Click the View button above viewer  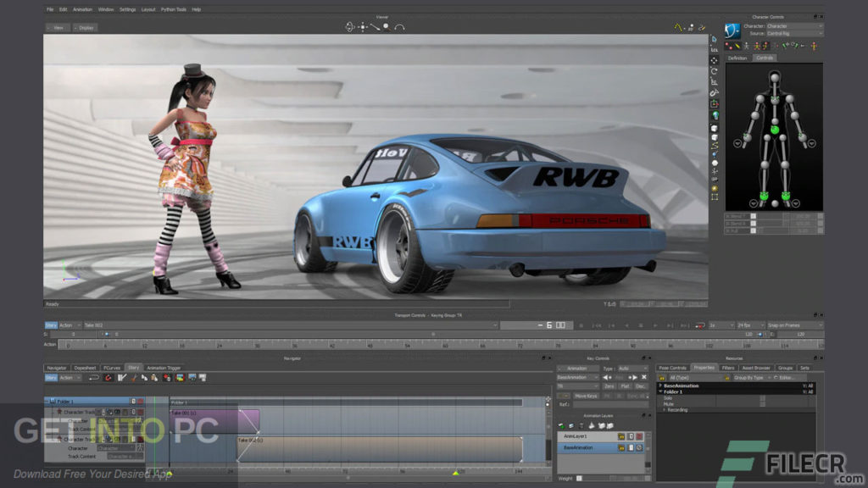(x=57, y=28)
